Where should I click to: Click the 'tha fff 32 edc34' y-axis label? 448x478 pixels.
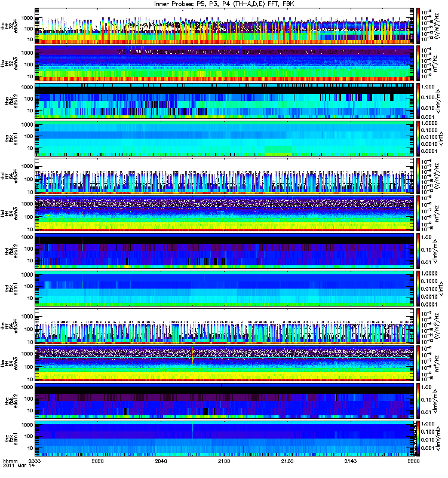tap(9, 26)
